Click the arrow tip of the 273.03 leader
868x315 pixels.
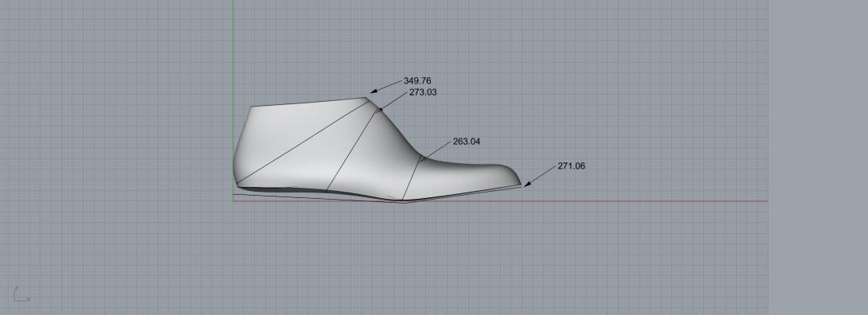(380, 110)
